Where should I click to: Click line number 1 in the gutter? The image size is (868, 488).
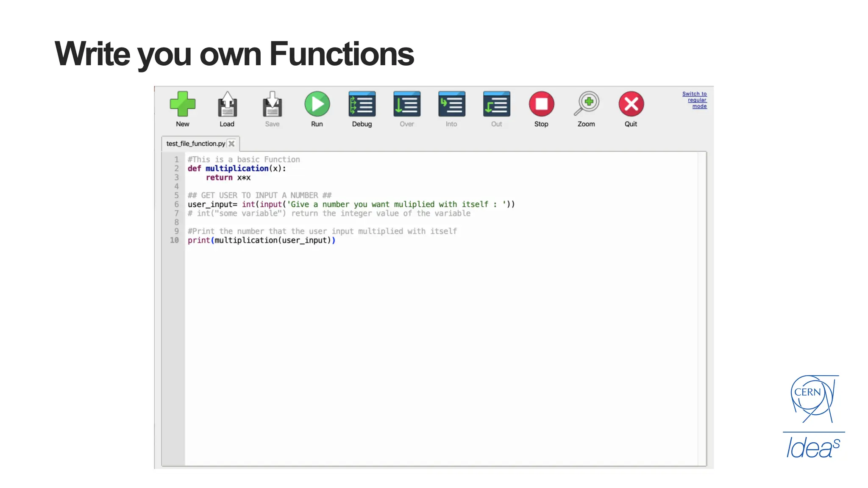click(176, 160)
